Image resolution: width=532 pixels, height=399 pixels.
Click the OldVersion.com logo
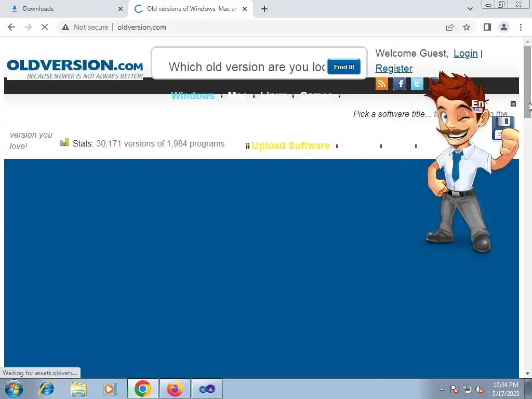[75, 69]
